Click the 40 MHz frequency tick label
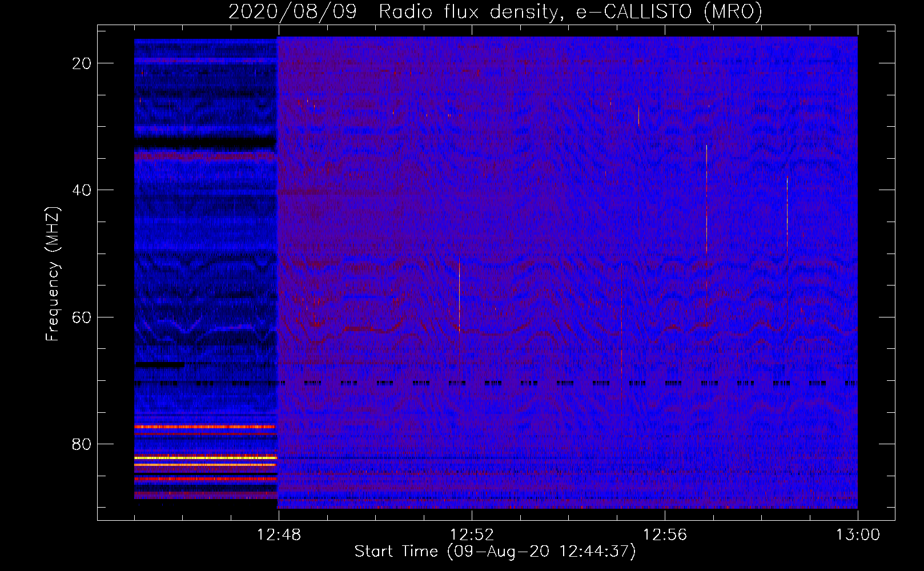The image size is (924, 571). [82, 190]
